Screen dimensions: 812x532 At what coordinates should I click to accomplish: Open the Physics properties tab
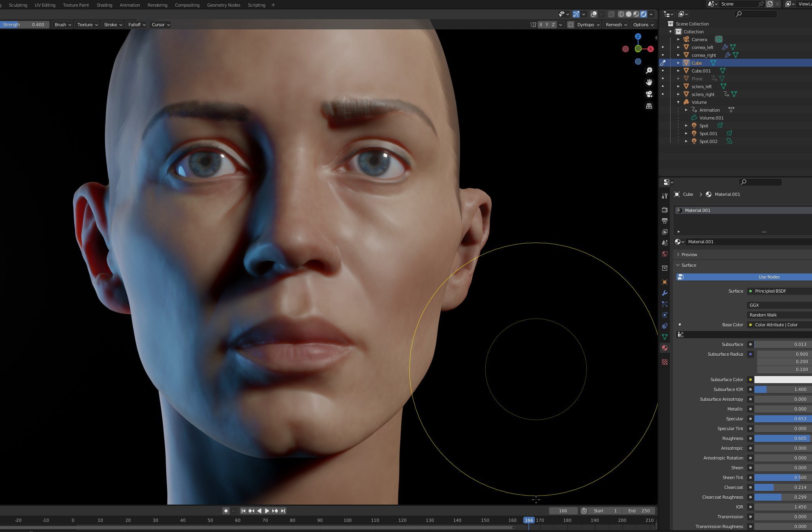click(x=664, y=315)
